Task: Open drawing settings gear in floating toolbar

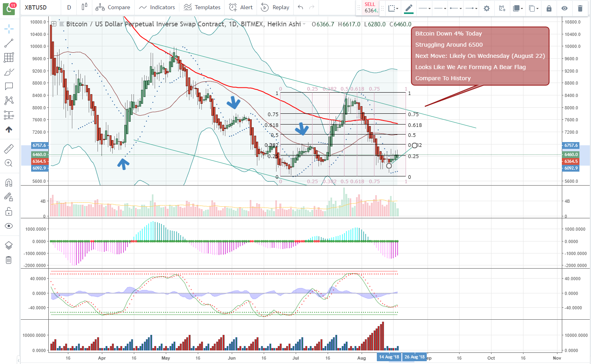Action: click(487, 8)
